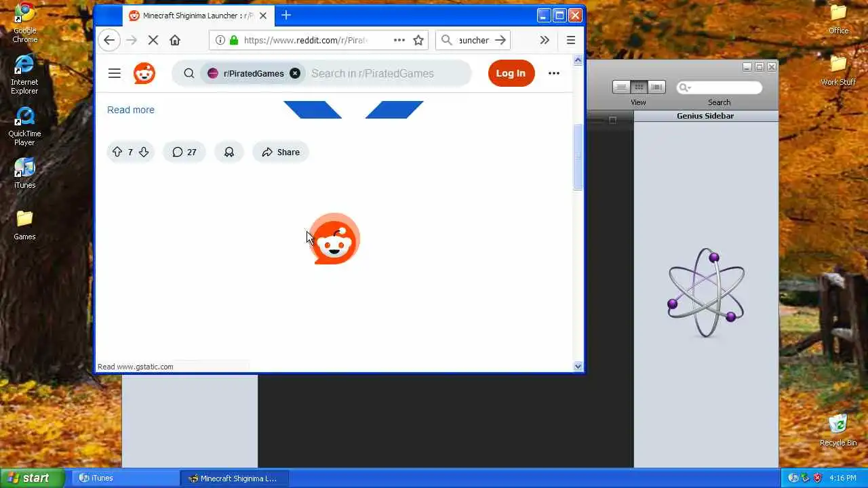Click the Genius atom icon in iTunes
The width and height of the screenshot is (868, 488).
tap(706, 292)
